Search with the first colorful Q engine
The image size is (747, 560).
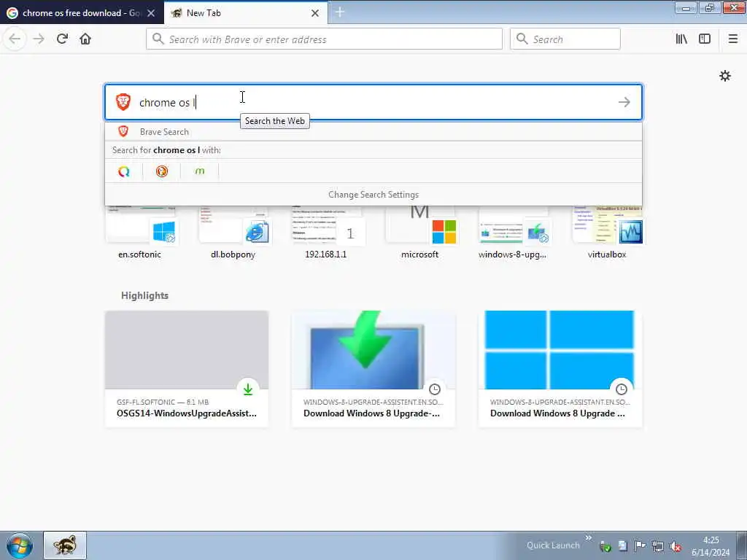pyautogui.click(x=124, y=171)
